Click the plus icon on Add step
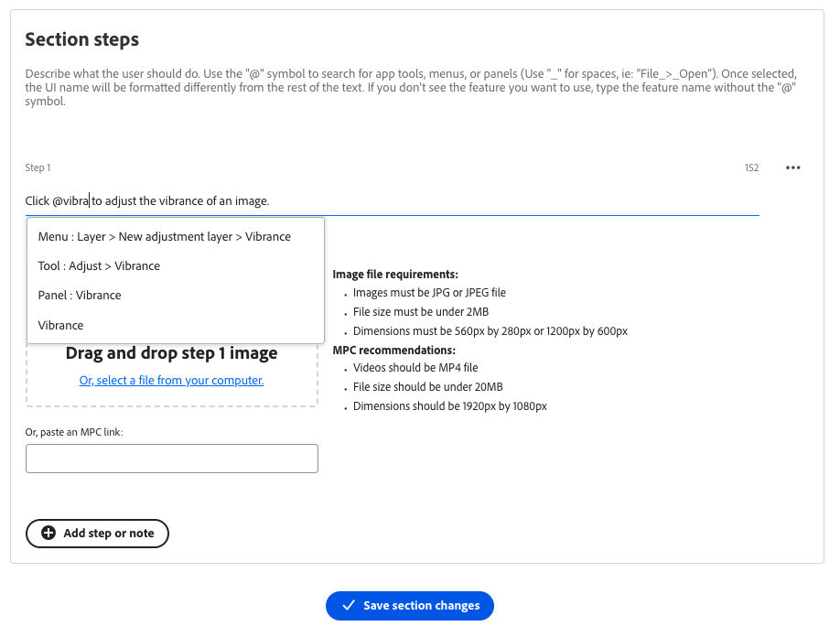The height and width of the screenshot is (637, 840). (48, 534)
